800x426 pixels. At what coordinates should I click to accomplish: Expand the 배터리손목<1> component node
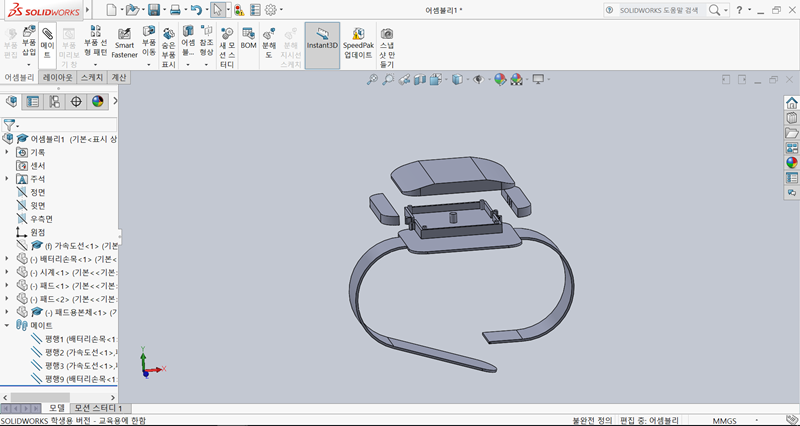(x=7, y=258)
